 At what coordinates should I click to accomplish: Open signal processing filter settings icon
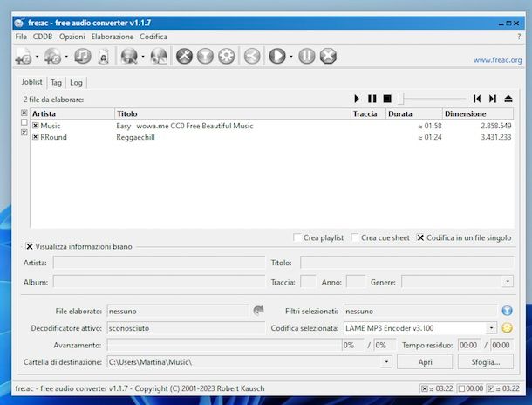205,56
